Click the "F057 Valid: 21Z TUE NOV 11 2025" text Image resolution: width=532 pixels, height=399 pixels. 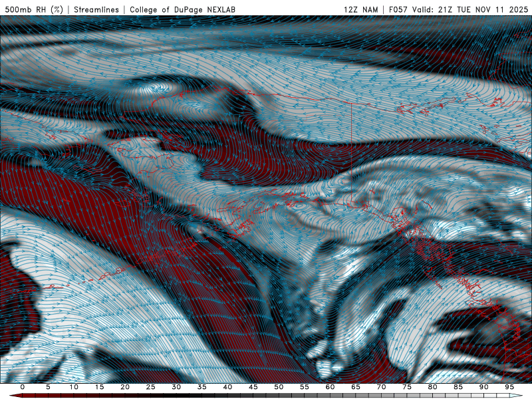coord(458,9)
